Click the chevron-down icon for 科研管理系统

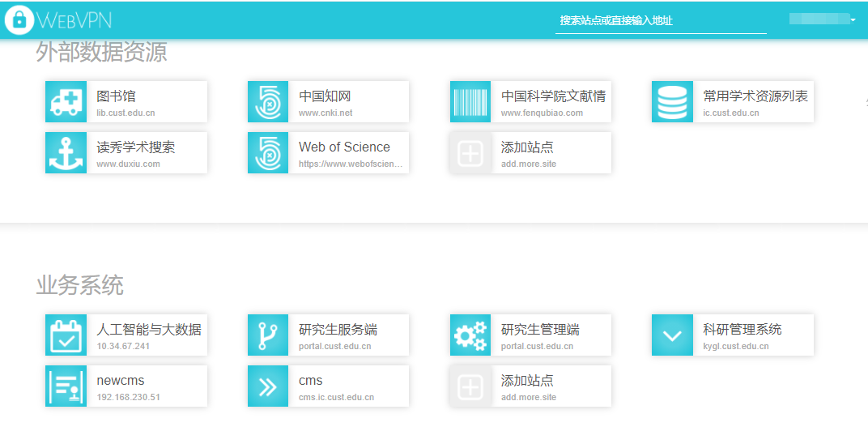pyautogui.click(x=672, y=335)
